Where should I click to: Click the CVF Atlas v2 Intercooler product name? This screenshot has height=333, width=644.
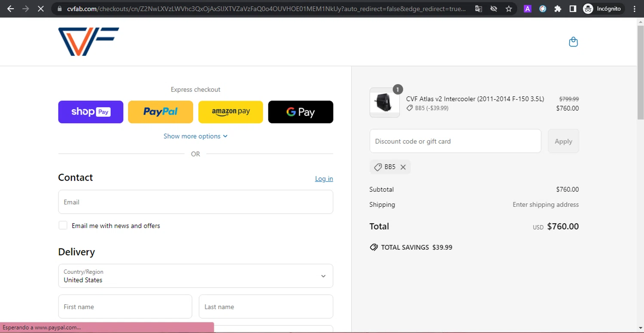475,99
